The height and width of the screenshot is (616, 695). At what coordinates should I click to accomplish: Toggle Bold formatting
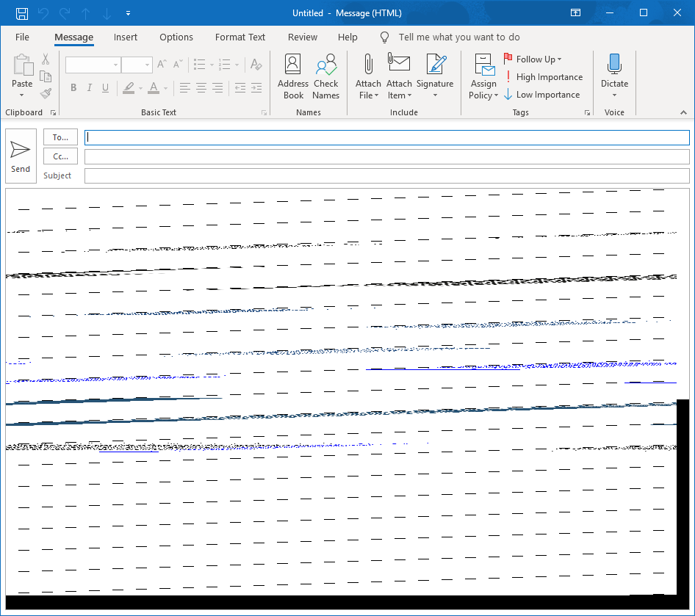point(73,87)
